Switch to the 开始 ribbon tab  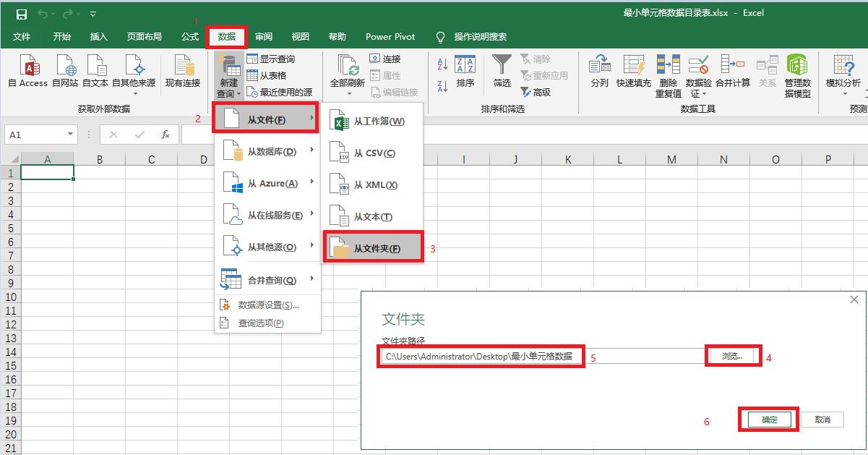(61, 36)
